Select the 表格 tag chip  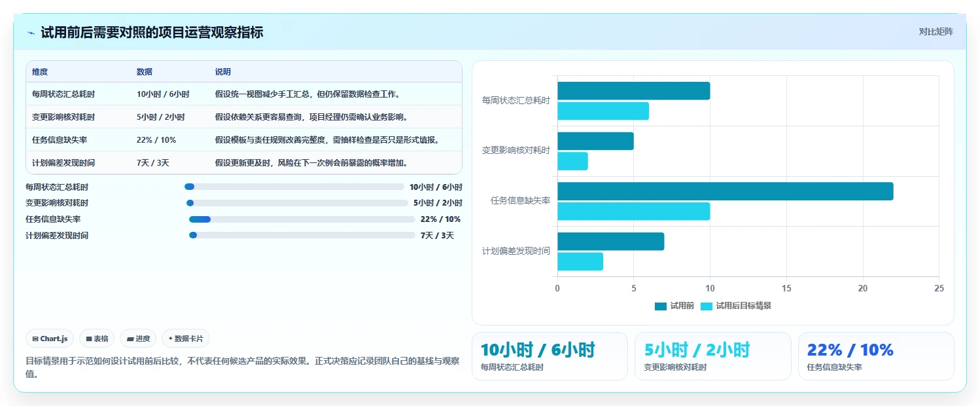point(97,339)
